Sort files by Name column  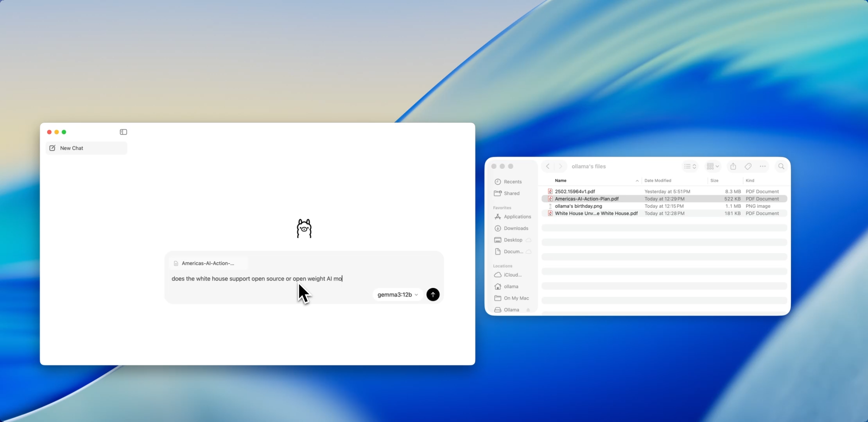tap(561, 180)
